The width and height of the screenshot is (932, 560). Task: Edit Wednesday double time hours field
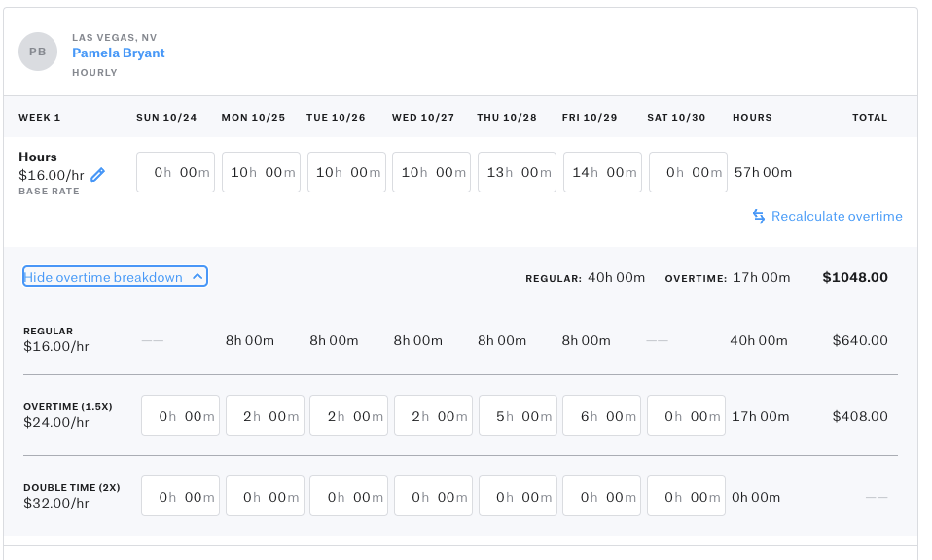coord(433,496)
